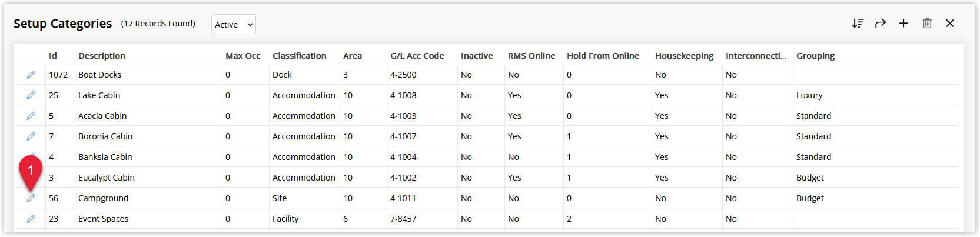This screenshot has width=980, height=237.
Task: Click G/L code 4-1002
Action: 403,178
